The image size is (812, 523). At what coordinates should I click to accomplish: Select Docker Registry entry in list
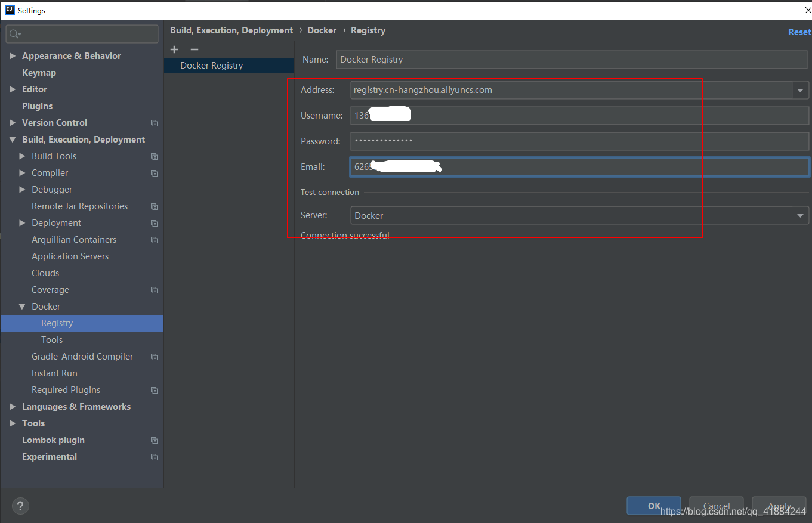[229, 66]
